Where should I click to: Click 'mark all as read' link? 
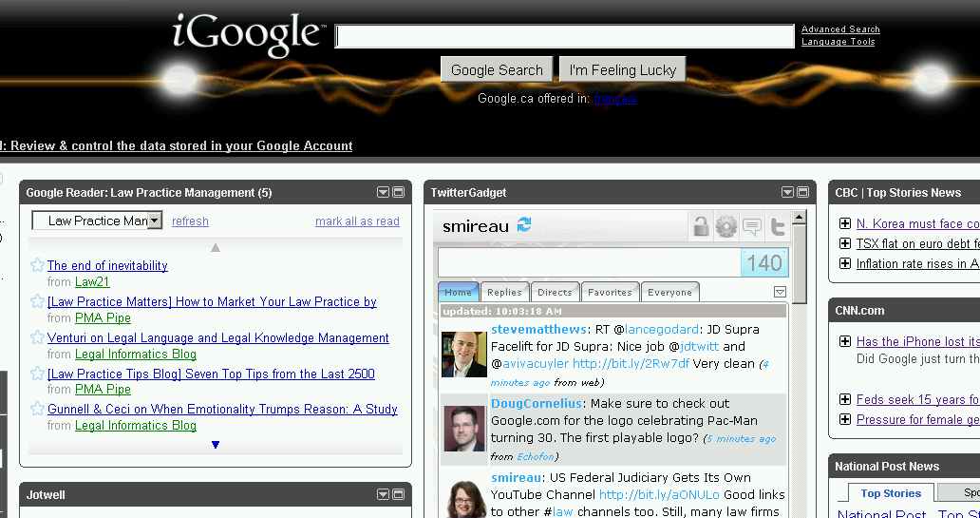coord(357,221)
